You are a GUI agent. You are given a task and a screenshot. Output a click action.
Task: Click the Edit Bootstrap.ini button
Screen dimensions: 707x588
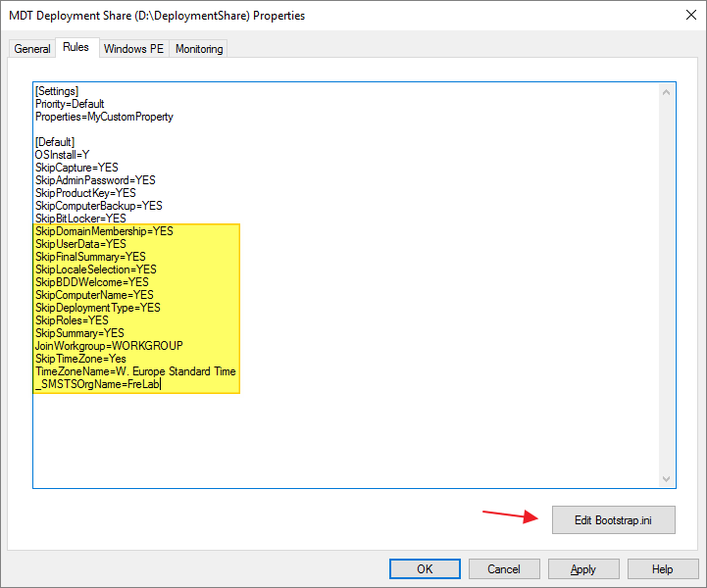click(x=613, y=520)
